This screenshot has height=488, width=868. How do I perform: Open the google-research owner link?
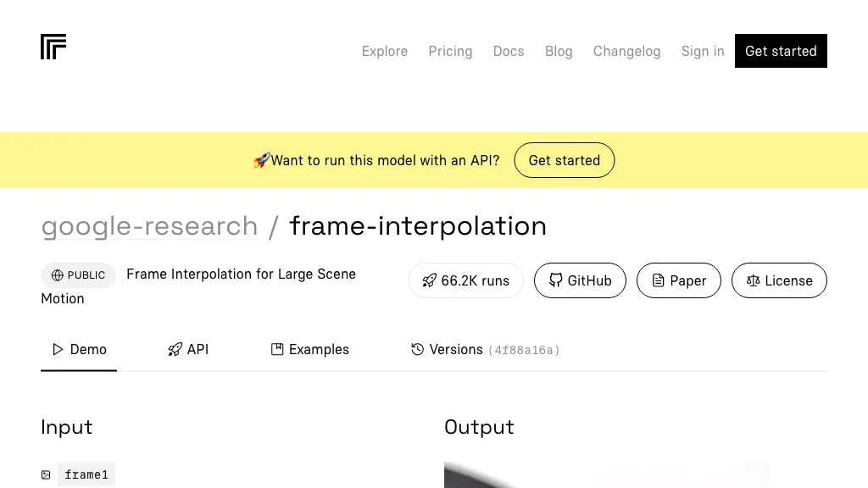[149, 226]
